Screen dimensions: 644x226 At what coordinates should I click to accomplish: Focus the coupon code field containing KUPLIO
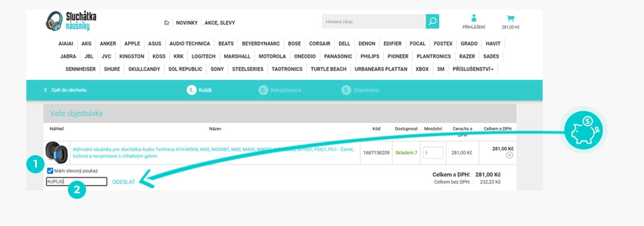tap(77, 182)
